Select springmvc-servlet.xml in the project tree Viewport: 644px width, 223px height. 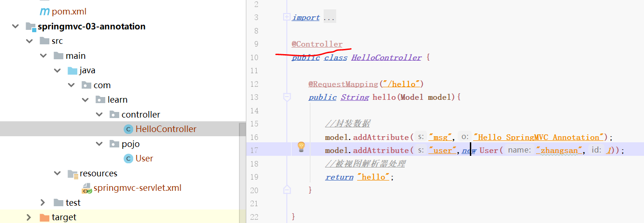[137, 188]
